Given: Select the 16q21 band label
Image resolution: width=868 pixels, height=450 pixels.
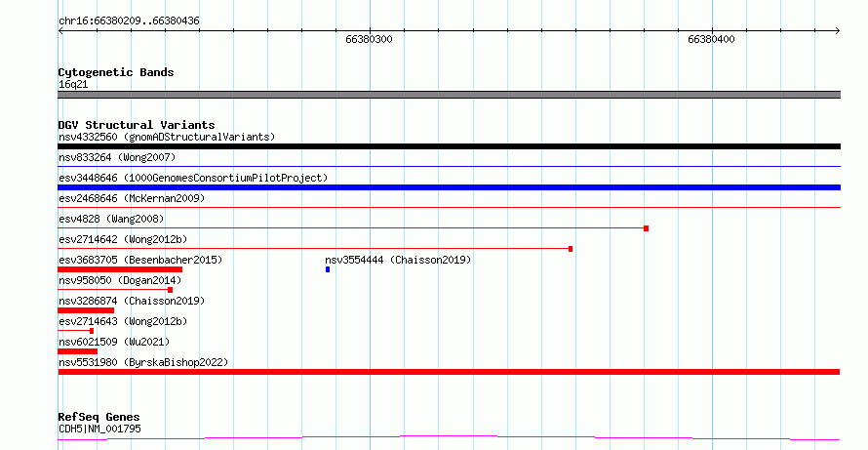Looking at the screenshot, I should pos(73,84).
